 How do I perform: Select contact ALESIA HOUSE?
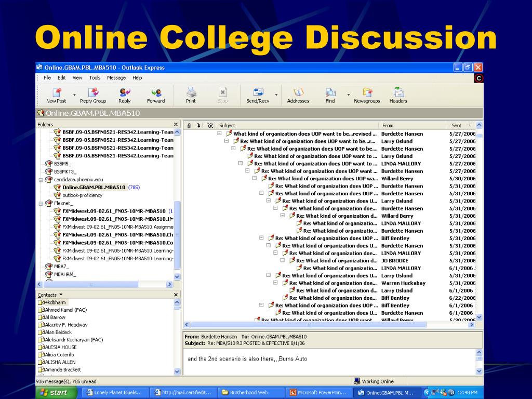pos(61,347)
